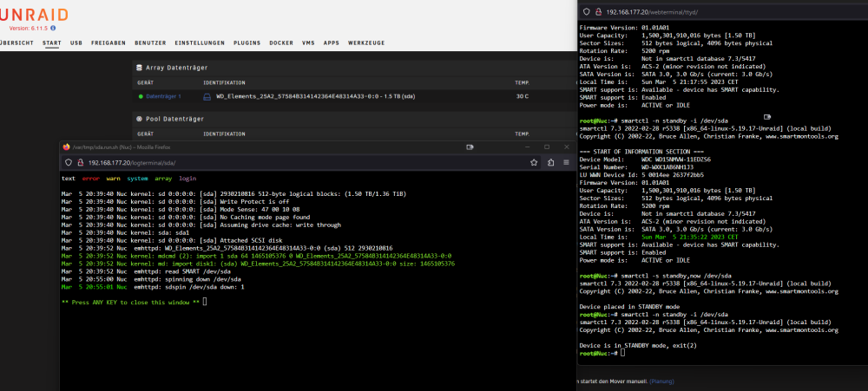The height and width of the screenshot is (391, 868).
Task: Toggle the 'system' log highlight filter
Action: (137, 179)
